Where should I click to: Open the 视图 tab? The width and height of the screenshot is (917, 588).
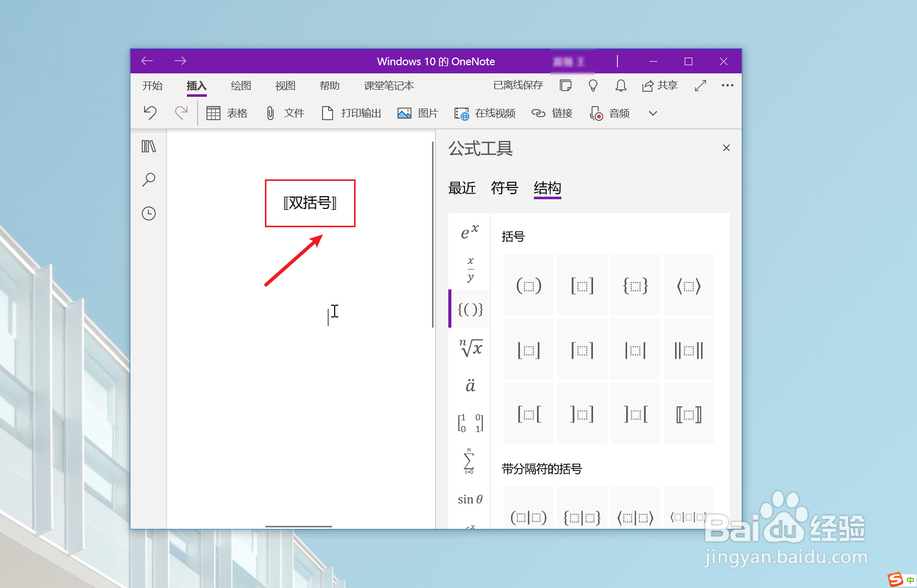pyautogui.click(x=285, y=86)
